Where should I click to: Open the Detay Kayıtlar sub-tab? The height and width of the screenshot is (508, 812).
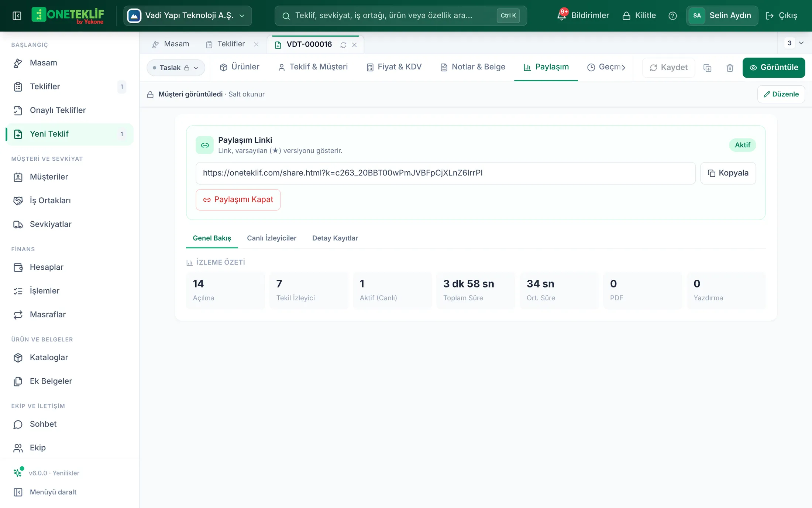(x=335, y=238)
